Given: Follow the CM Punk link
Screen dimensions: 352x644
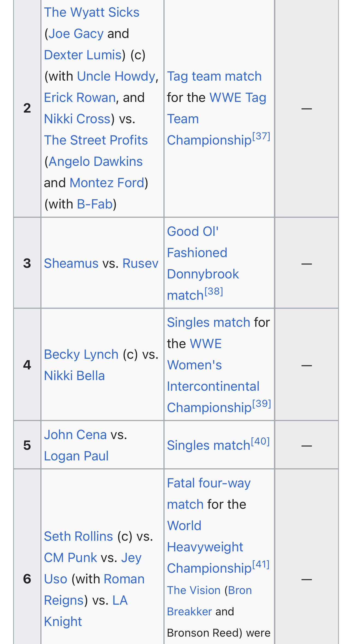Looking at the screenshot, I should point(71,558).
